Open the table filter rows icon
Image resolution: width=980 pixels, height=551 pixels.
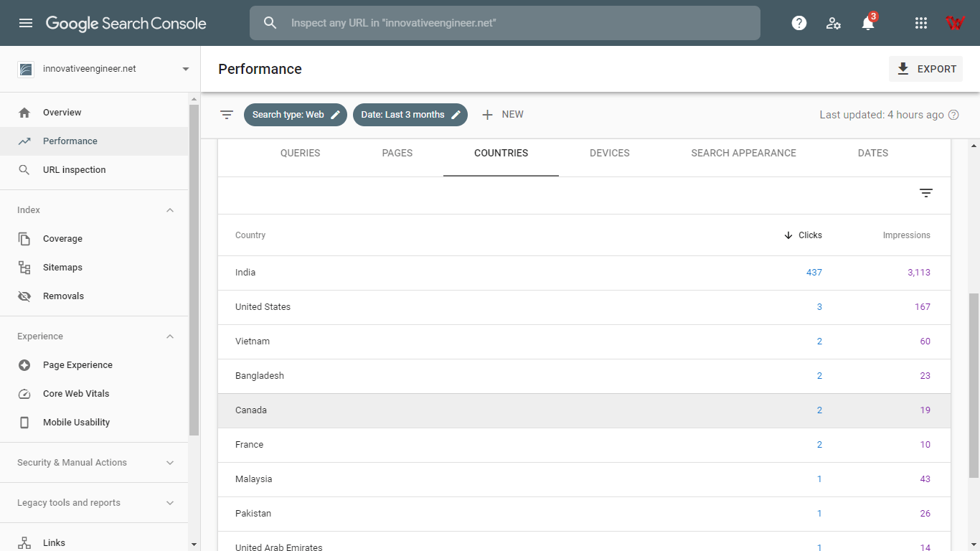926,193
